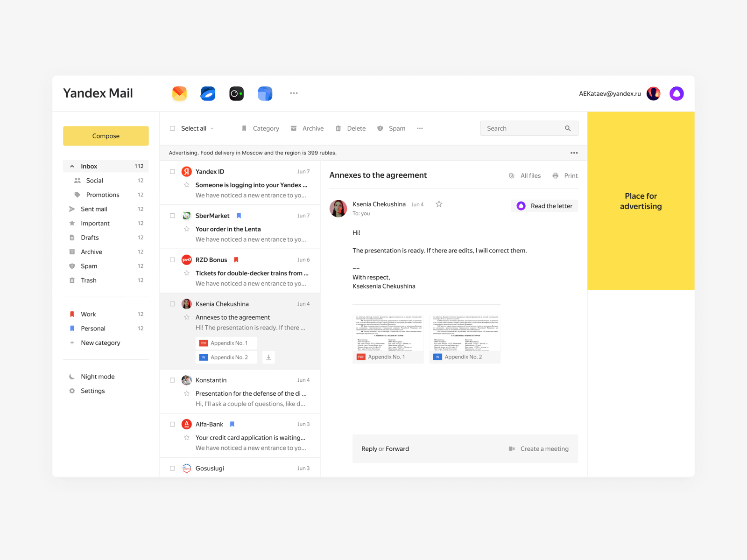Check the Gosuslugi message checkbox

172,468
